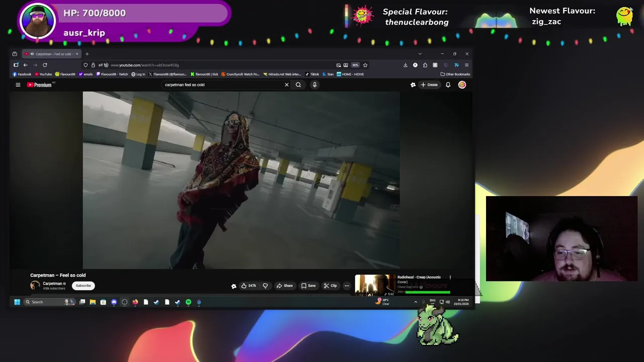
Task: Open the Facebook bookmark
Action: [22, 74]
